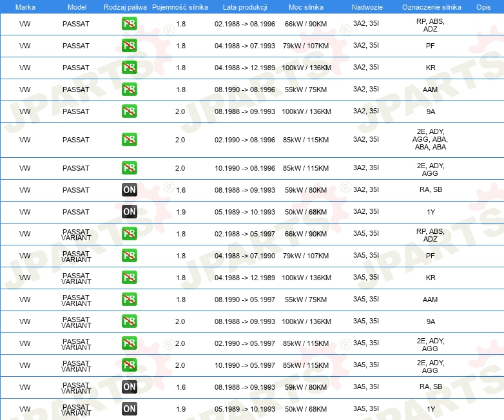Viewport: 504px width, 420px height.
Task: Click ON diesel icon in PASSAT VARIANT 1.6 row
Action: click(x=129, y=387)
